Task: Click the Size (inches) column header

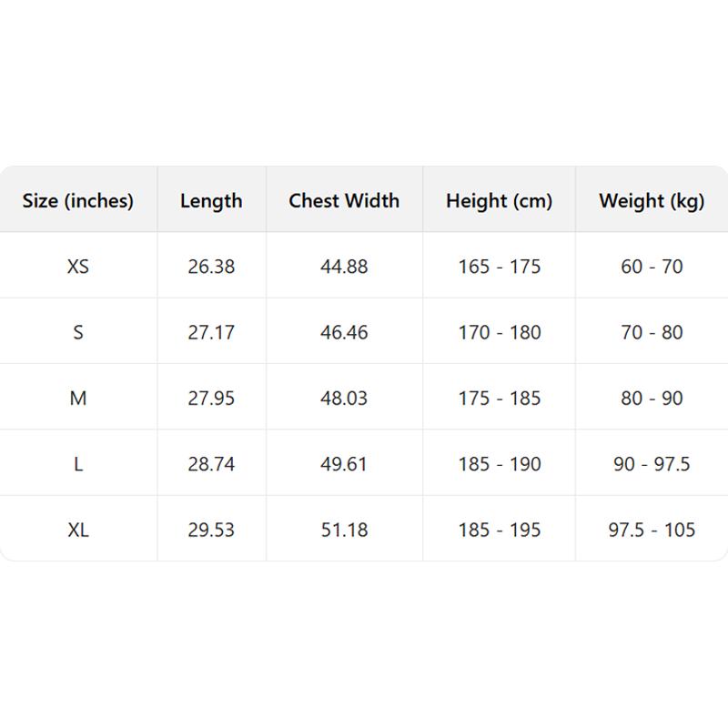Action: point(78,201)
